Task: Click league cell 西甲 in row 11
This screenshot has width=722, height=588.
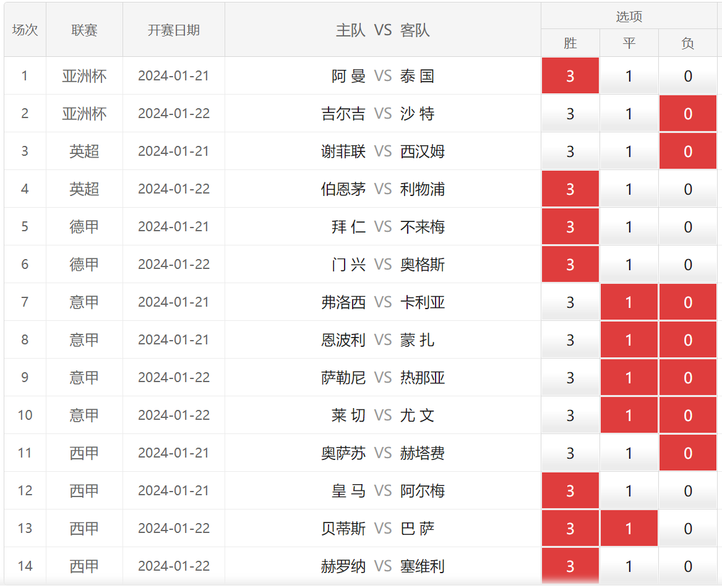Action: click(x=84, y=453)
